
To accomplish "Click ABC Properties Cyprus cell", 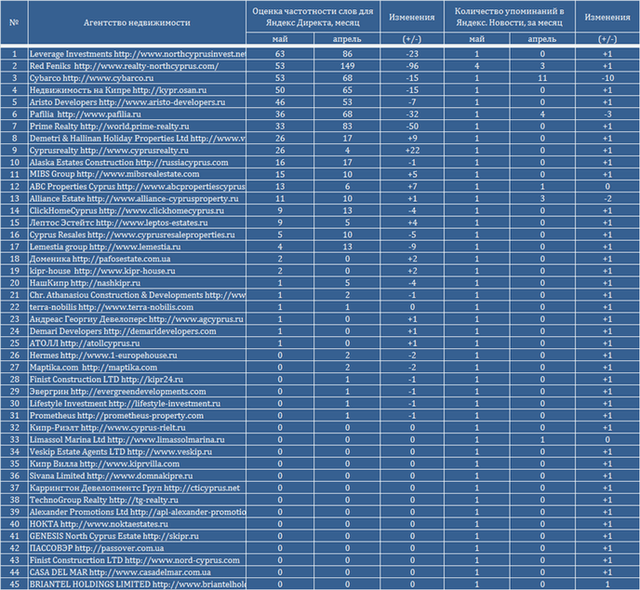I will (x=137, y=186).
